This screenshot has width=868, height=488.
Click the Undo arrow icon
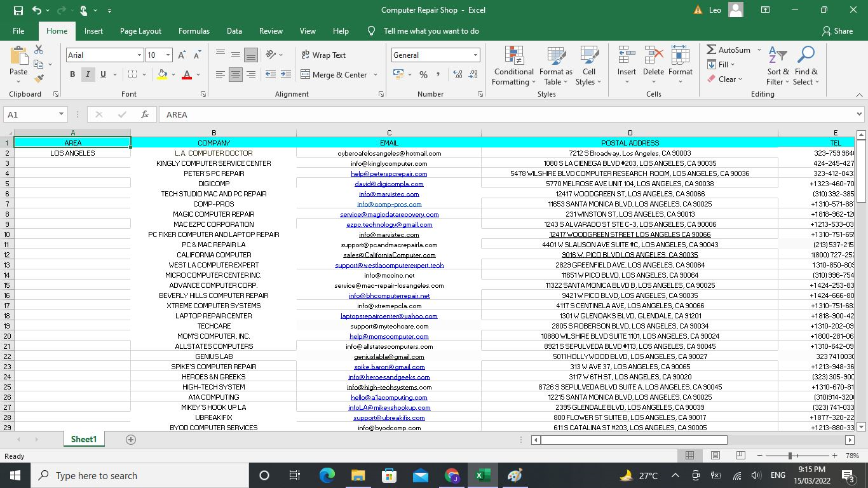click(36, 10)
